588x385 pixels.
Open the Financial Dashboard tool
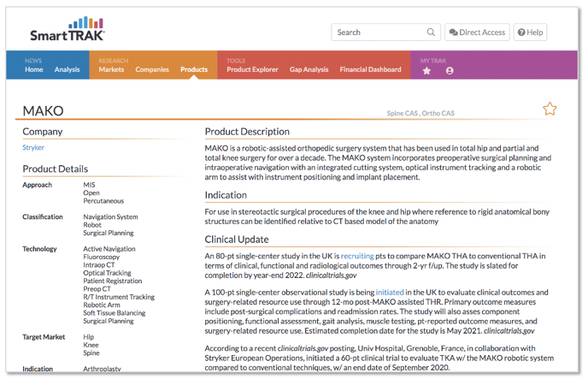pyautogui.click(x=371, y=69)
